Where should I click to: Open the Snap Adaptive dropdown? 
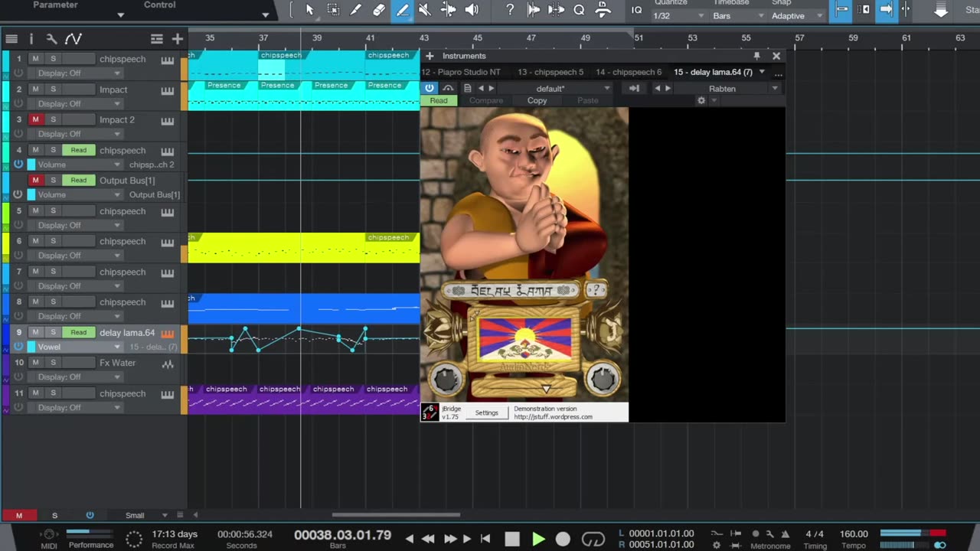(796, 16)
